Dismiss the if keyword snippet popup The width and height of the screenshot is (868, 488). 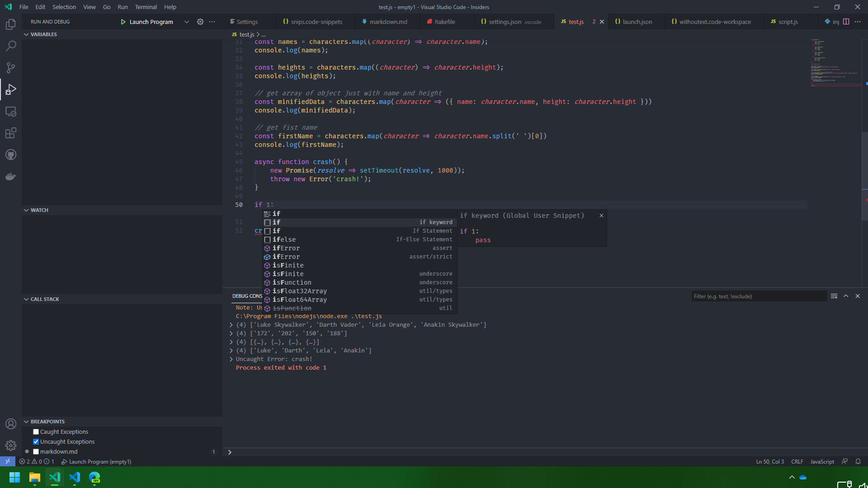pyautogui.click(x=601, y=216)
